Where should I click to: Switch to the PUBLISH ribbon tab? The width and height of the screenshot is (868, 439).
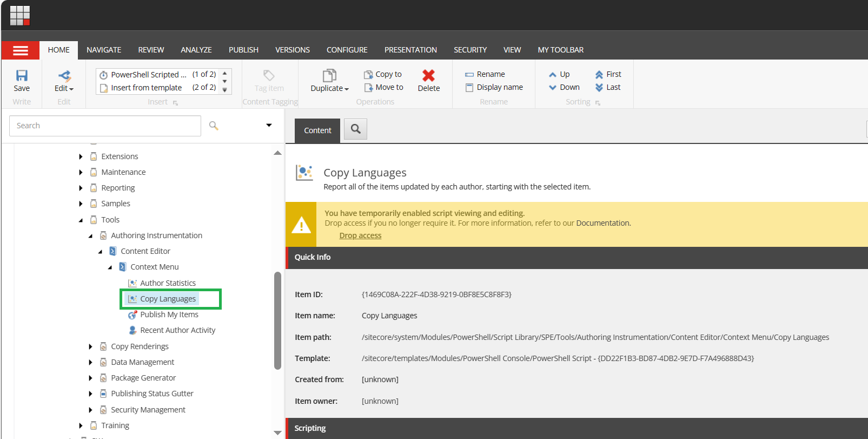[x=243, y=50]
